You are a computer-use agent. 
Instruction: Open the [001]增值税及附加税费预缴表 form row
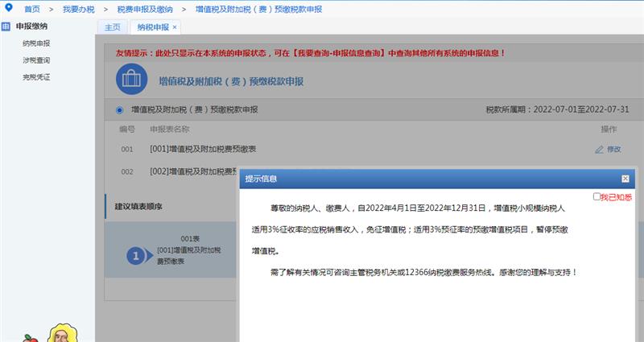(x=203, y=149)
